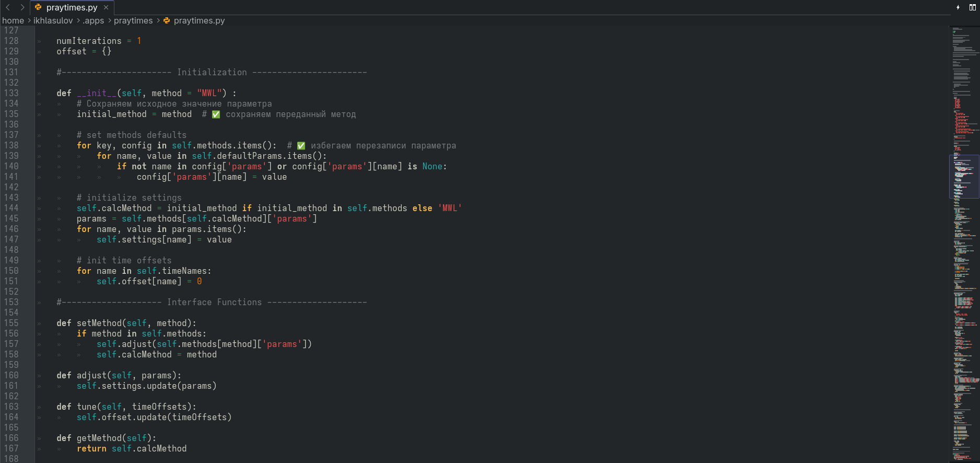
Task: Click 'return self.calcMethod' on line 167
Action: click(x=132, y=448)
